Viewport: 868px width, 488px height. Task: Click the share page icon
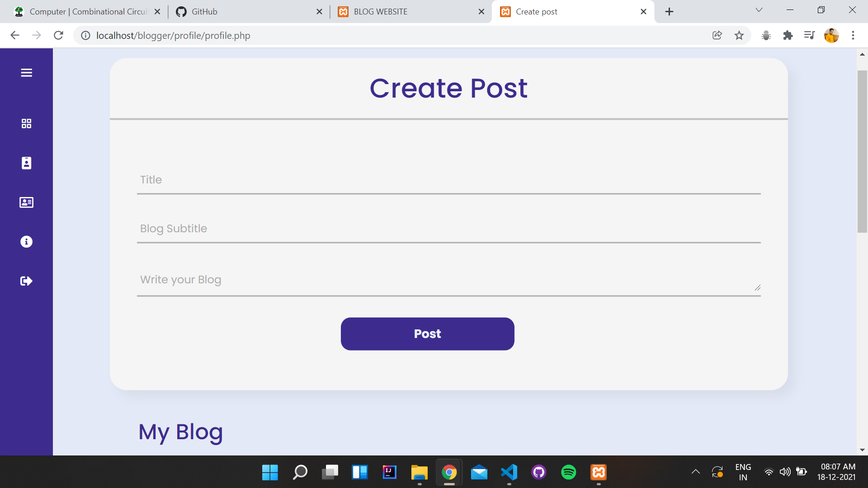coord(717,35)
